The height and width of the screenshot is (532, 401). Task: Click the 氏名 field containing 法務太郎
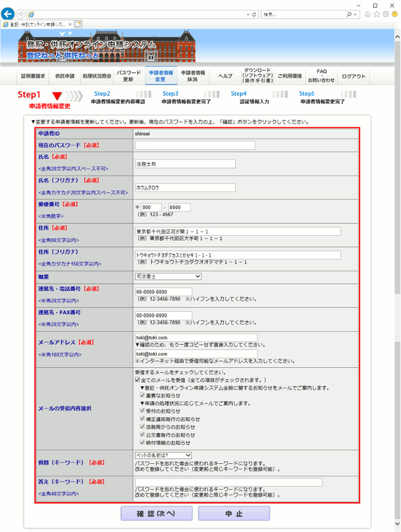[185, 164]
